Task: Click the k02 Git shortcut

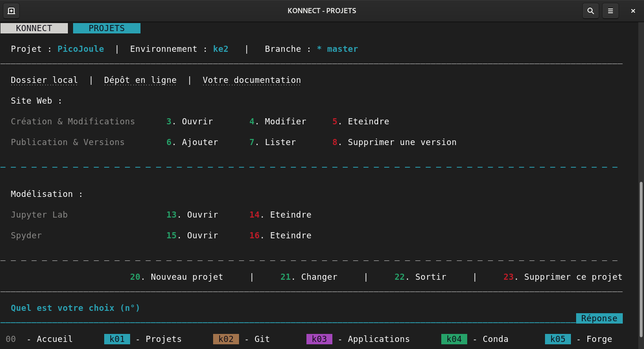Action: click(241, 339)
